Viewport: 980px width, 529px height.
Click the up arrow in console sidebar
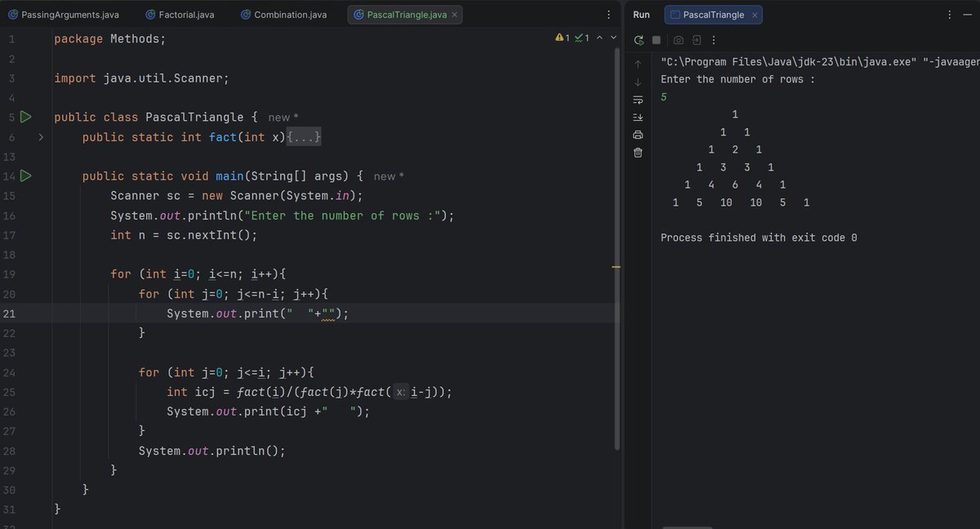coord(639,64)
